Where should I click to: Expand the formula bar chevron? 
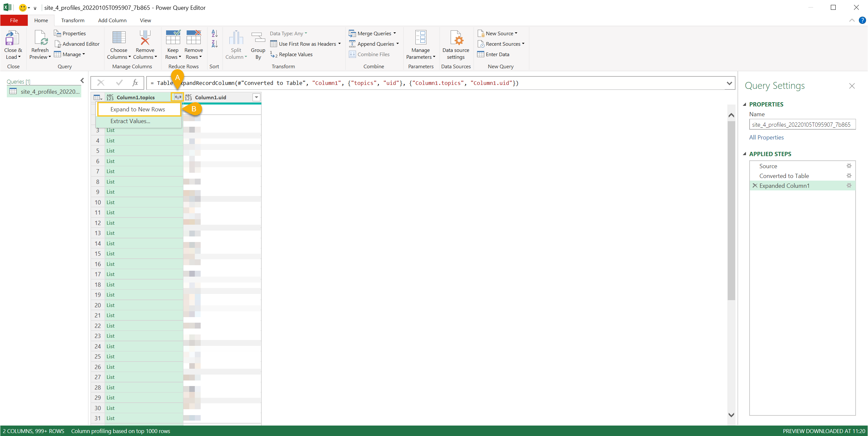(729, 83)
